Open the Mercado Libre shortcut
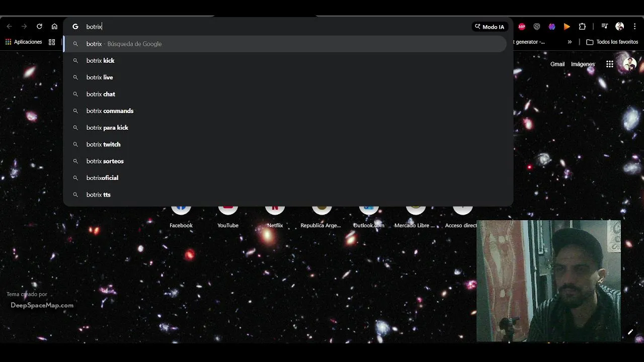 click(415, 216)
